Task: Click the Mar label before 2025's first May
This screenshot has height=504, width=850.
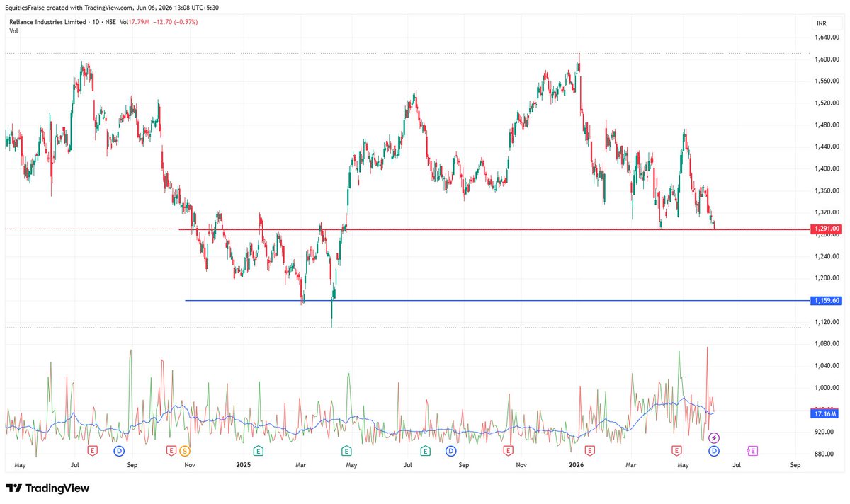Action: tap(300, 465)
